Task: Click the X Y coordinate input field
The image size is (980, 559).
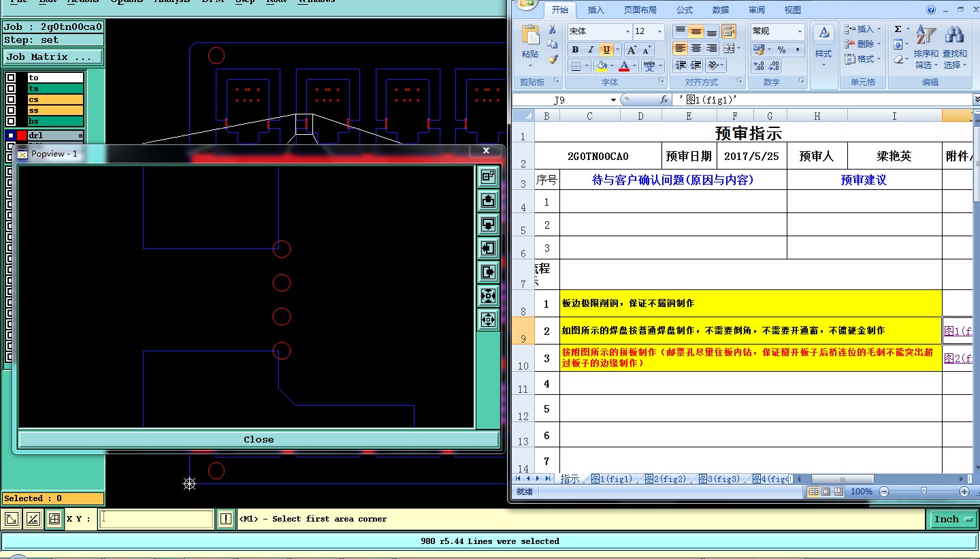Action: [156, 520]
